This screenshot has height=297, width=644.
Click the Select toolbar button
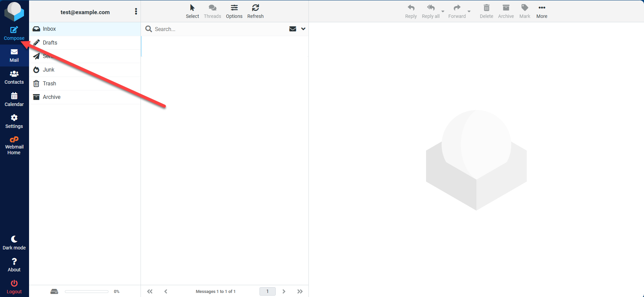[x=192, y=11]
